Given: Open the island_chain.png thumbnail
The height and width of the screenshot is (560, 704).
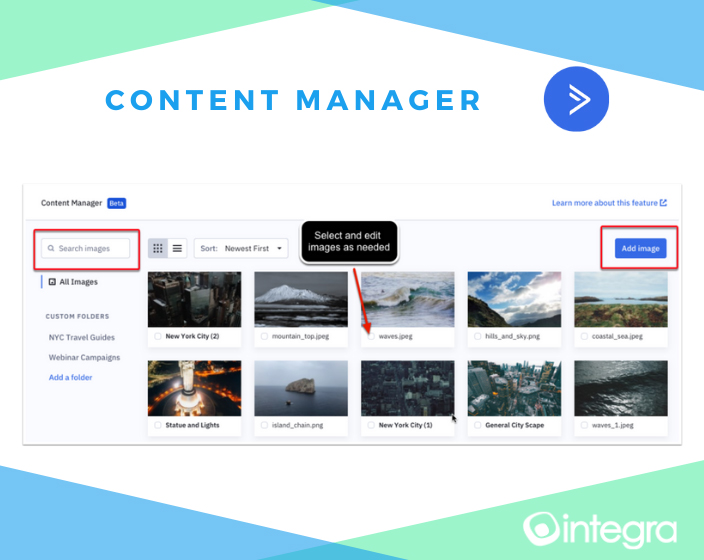Looking at the screenshot, I should [x=301, y=388].
